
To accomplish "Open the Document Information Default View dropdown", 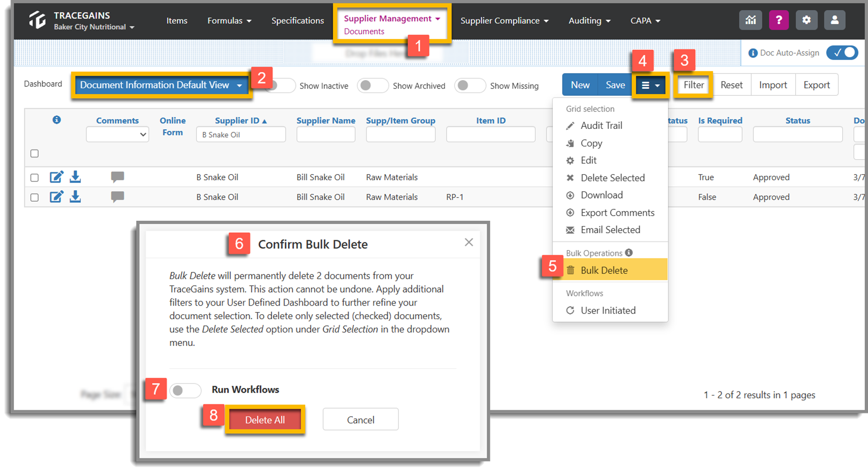I will pyautogui.click(x=162, y=85).
